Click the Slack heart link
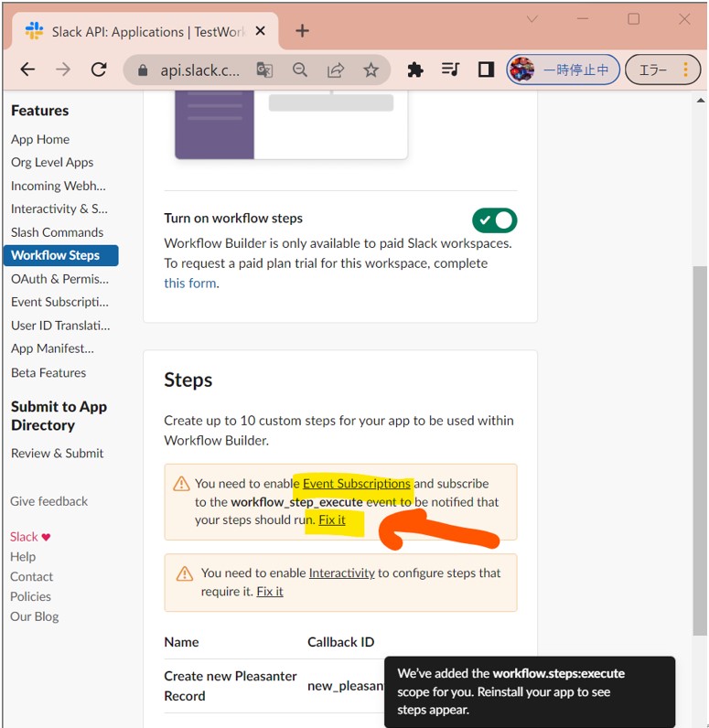 coord(30,537)
